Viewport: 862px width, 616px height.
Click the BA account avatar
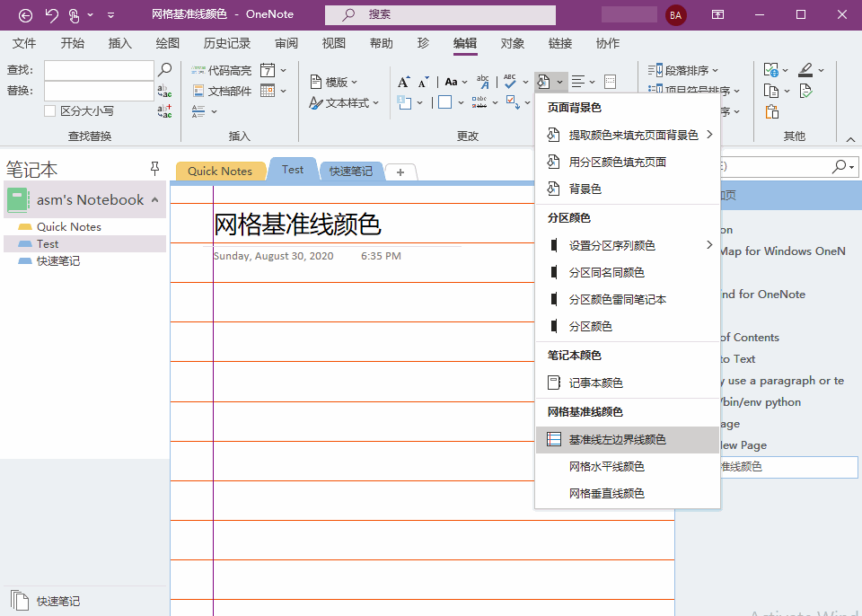pyautogui.click(x=675, y=15)
